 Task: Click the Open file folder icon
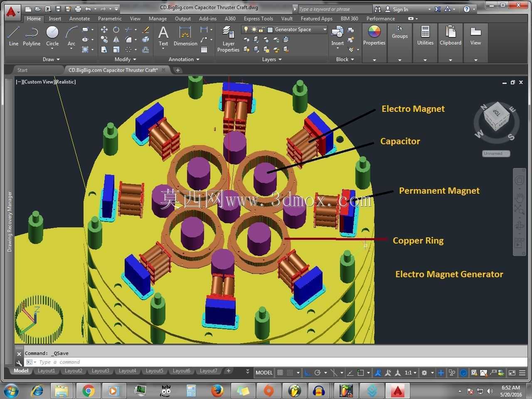coord(38,9)
